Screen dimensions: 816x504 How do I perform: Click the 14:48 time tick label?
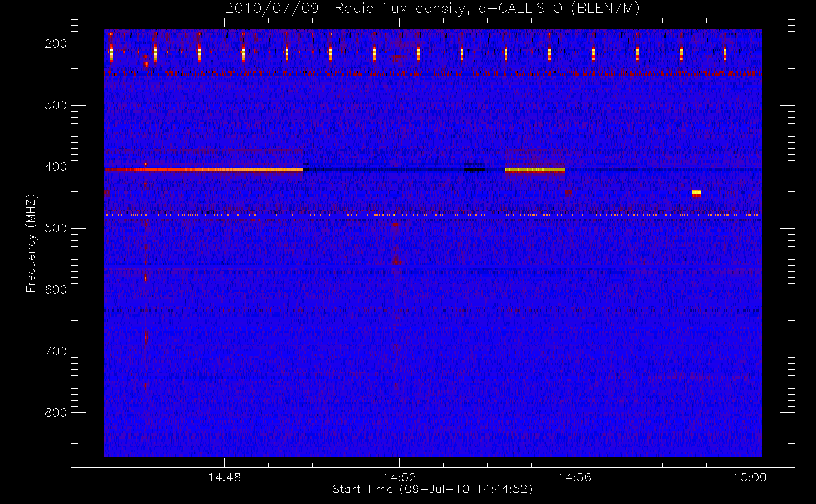224,477
